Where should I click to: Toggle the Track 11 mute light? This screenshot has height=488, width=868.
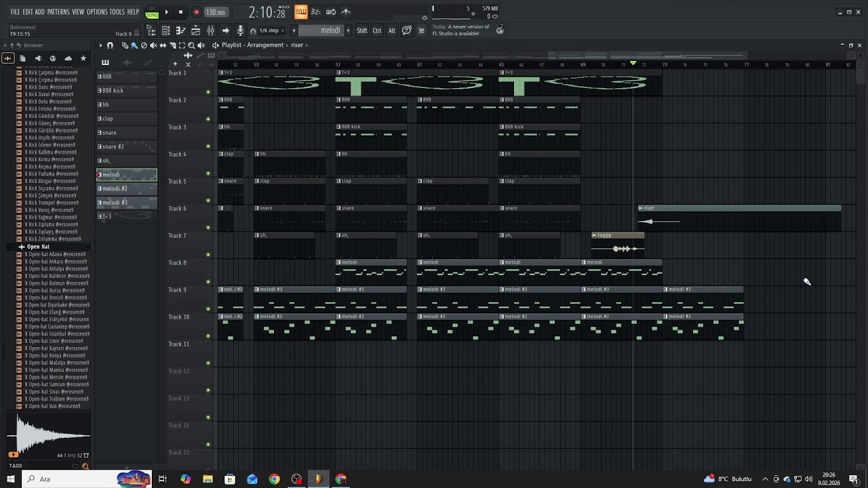pos(208,363)
